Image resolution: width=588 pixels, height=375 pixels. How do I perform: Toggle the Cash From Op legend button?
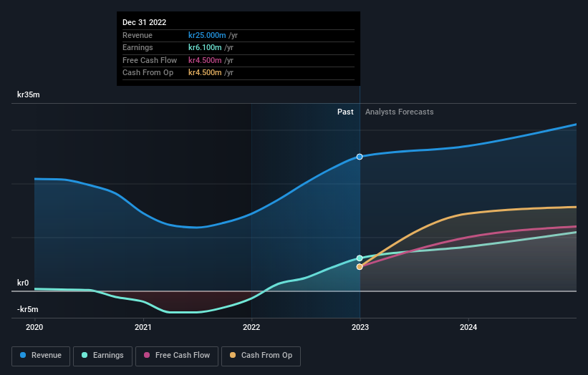tap(261, 356)
